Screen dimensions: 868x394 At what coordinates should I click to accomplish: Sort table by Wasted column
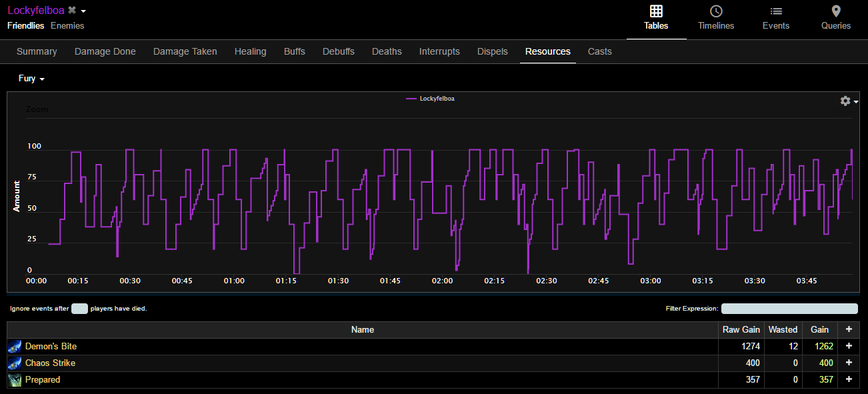783,330
